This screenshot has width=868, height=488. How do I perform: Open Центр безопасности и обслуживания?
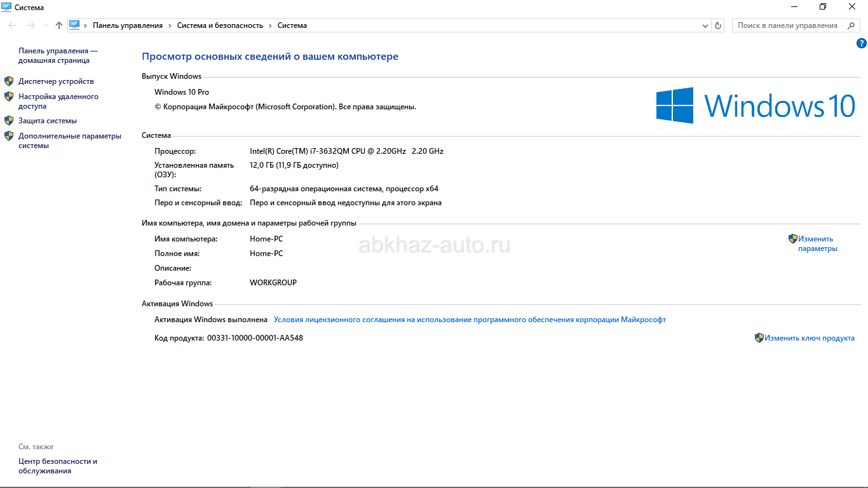coord(57,466)
